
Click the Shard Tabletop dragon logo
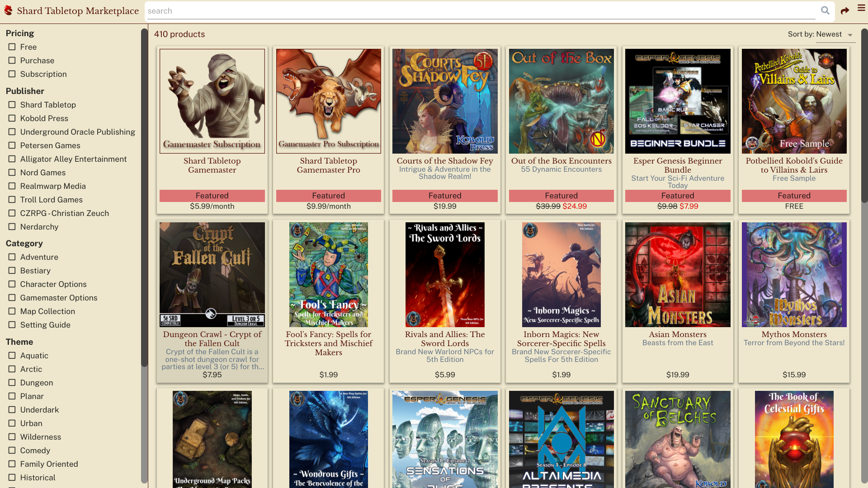tap(8, 11)
